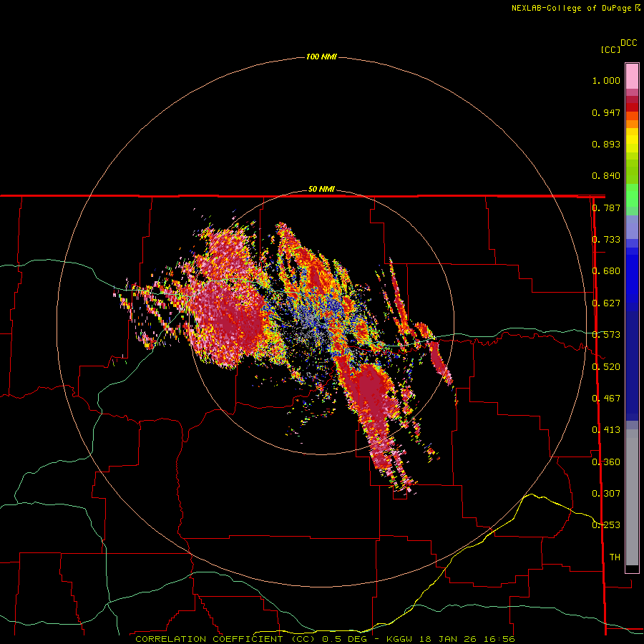Select the 0.947 scale value
This screenshot has height=644, width=644.
click(x=606, y=112)
